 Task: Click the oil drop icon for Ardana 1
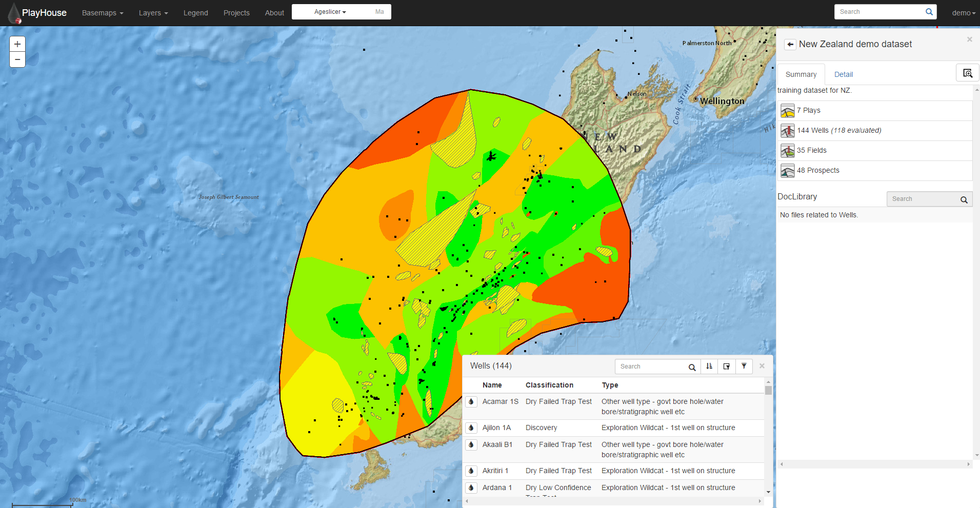click(471, 487)
